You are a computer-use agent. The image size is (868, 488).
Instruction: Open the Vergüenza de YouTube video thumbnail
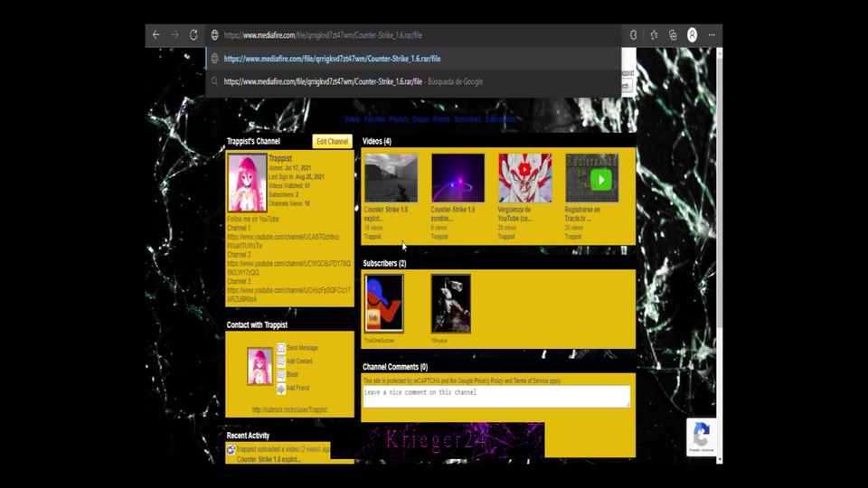[x=524, y=178]
